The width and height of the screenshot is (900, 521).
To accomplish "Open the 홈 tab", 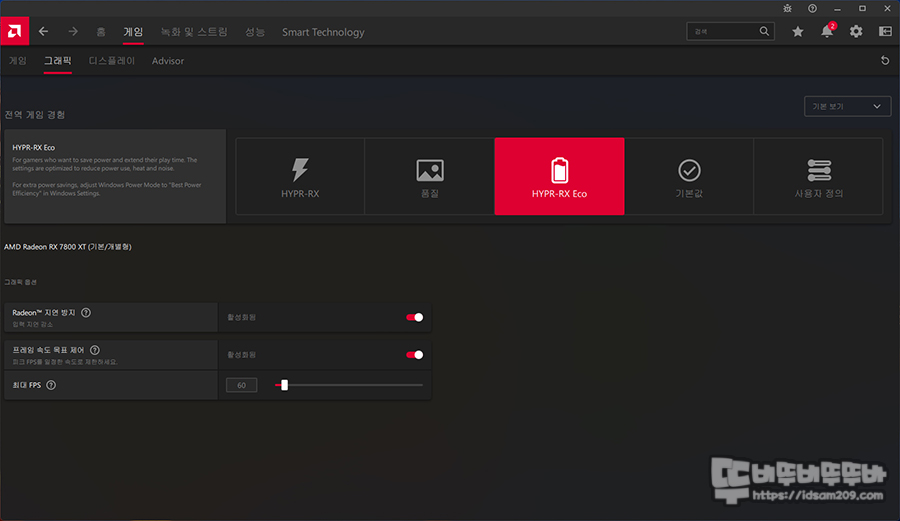I will tap(101, 32).
